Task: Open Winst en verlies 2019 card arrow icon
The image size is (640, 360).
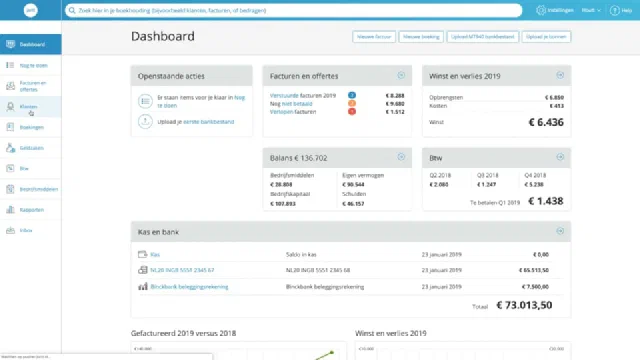Action: (560, 75)
